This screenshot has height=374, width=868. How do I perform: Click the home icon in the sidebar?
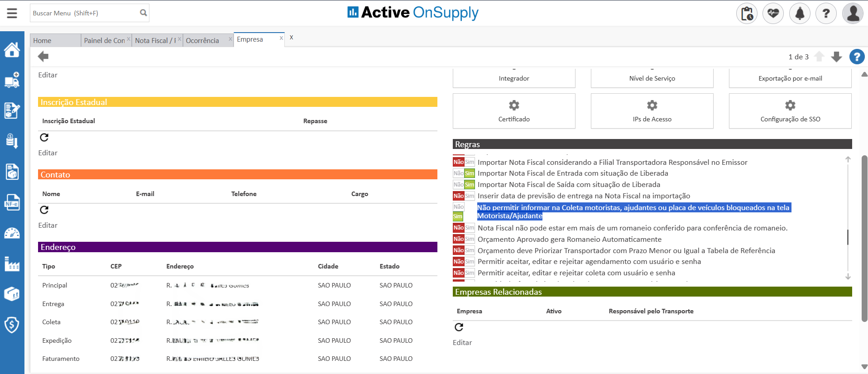[12, 50]
